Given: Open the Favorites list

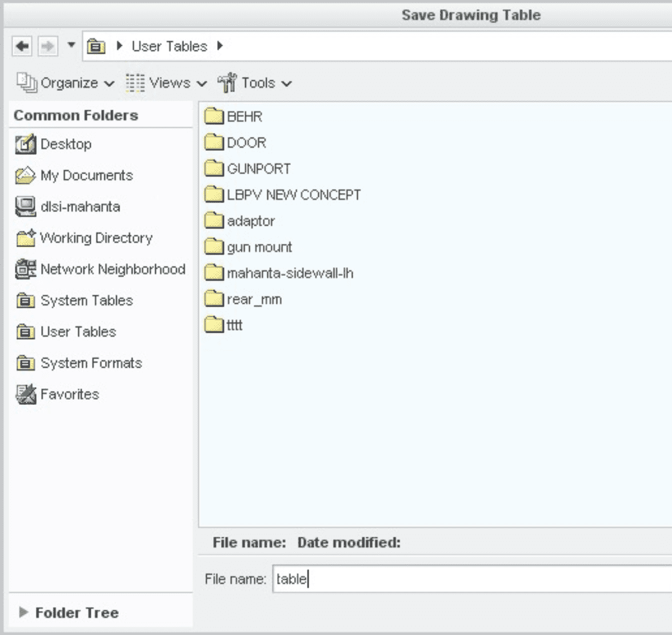Looking at the screenshot, I should click(x=69, y=394).
